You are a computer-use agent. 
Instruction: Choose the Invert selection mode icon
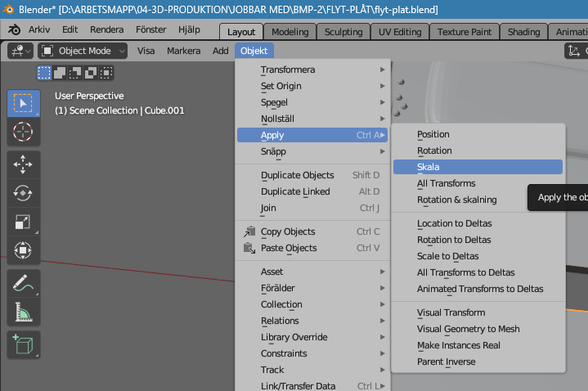91,73
